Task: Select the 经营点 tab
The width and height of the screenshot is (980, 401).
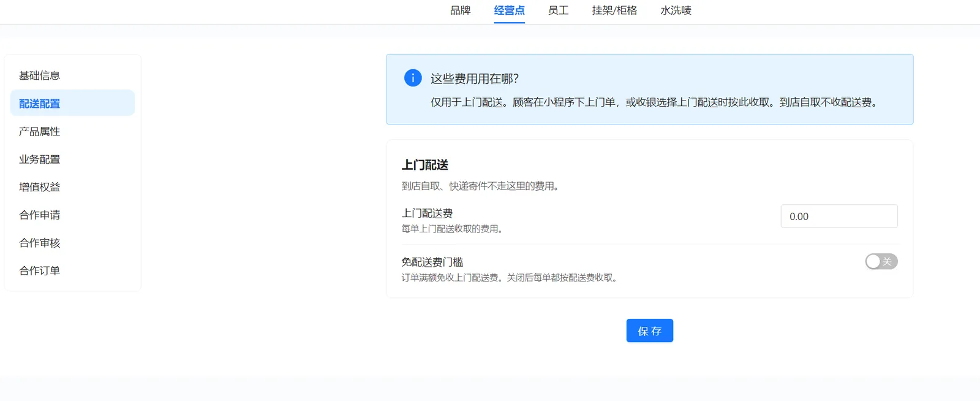Action: [509, 10]
